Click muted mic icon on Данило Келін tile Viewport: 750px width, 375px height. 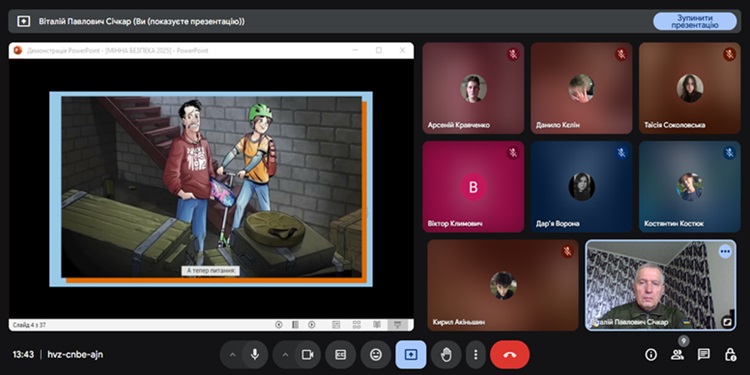coord(621,55)
